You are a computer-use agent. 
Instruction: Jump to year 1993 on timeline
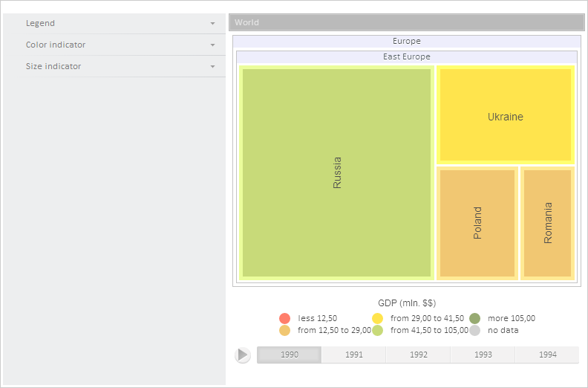click(483, 355)
